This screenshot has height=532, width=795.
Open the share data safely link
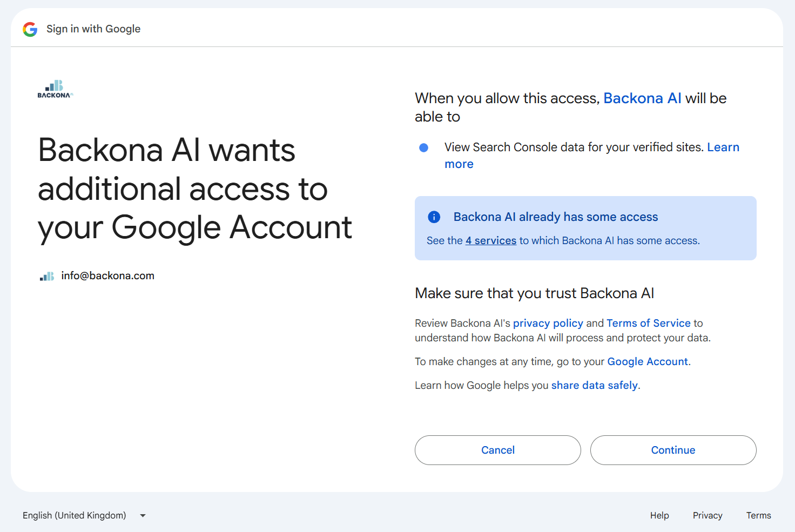tap(595, 385)
